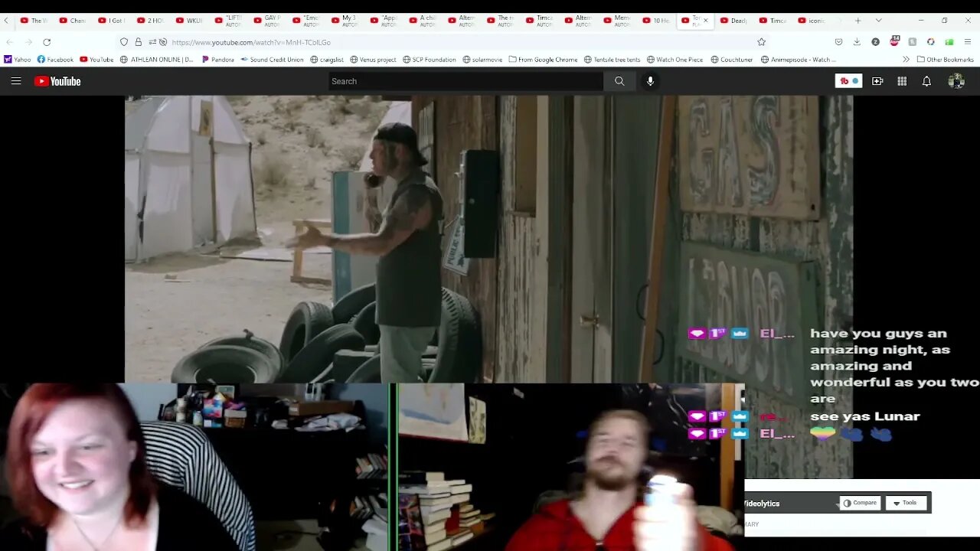Open the Pocket save icon

pyautogui.click(x=838, y=42)
